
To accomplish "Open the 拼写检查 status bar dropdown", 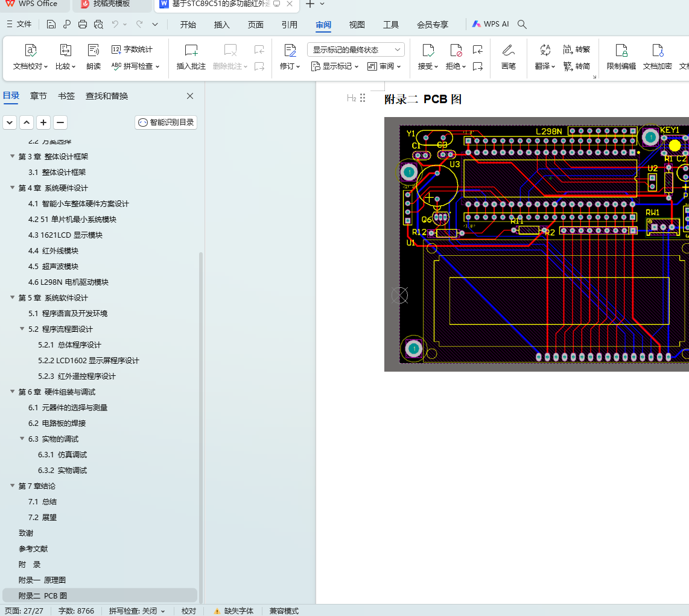I will coord(137,611).
